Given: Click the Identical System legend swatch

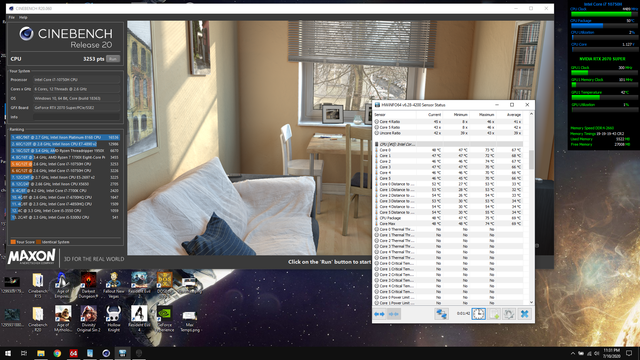Looking at the screenshot, I should 38,242.
